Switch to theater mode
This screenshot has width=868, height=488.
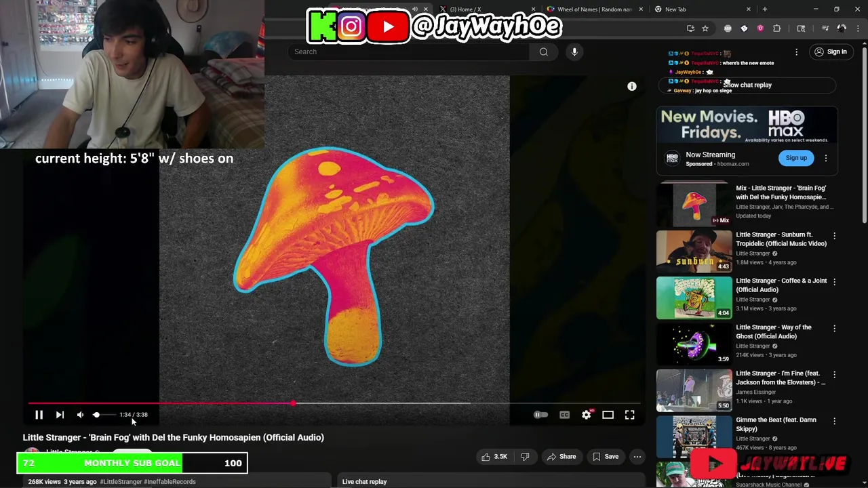(608, 415)
